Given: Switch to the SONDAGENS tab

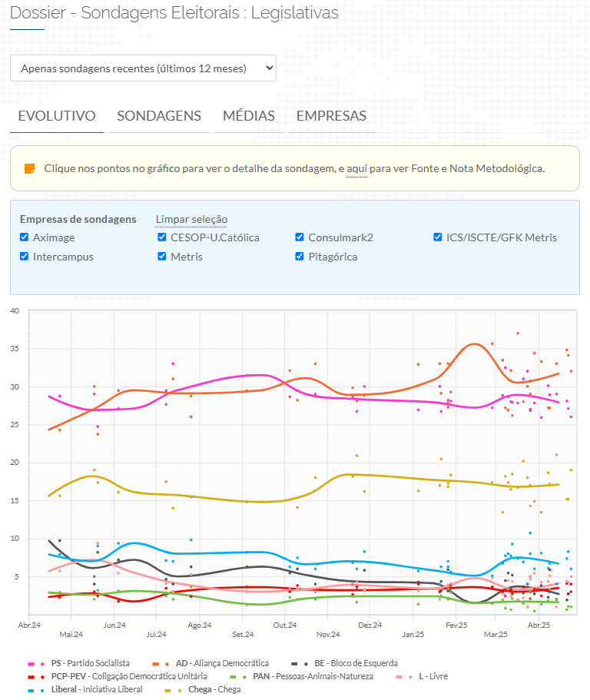Looking at the screenshot, I should [x=159, y=116].
